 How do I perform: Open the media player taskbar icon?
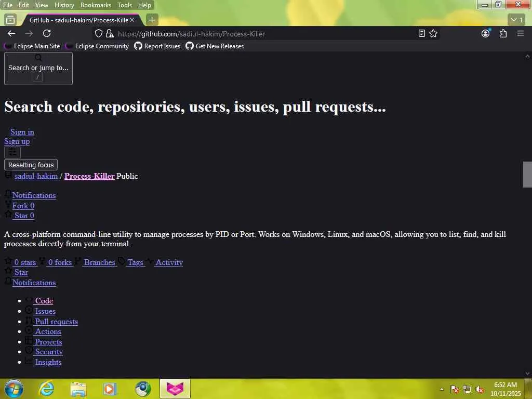pos(110,389)
